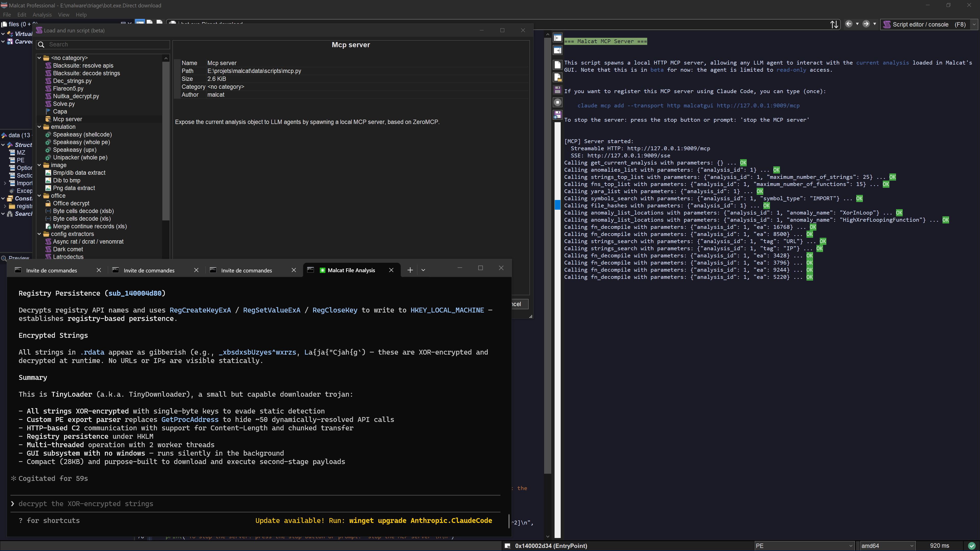Screen dimensions: 980x551
Task: Open a new terminal tab with the plus button
Action: (x=410, y=270)
